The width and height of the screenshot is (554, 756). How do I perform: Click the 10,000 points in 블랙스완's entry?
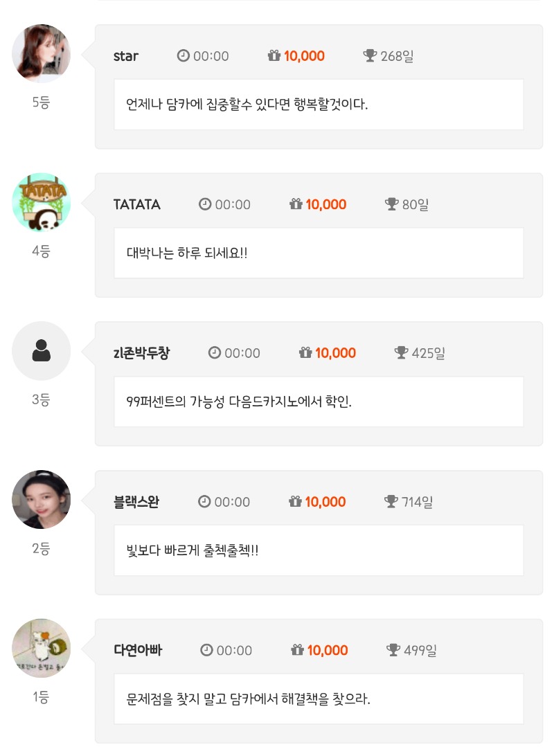coord(325,501)
